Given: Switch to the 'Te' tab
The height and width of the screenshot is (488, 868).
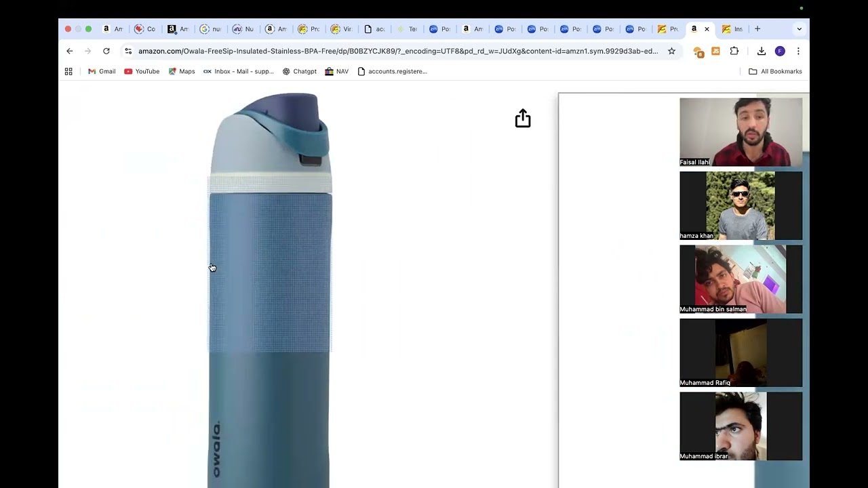Looking at the screenshot, I should pos(407,29).
